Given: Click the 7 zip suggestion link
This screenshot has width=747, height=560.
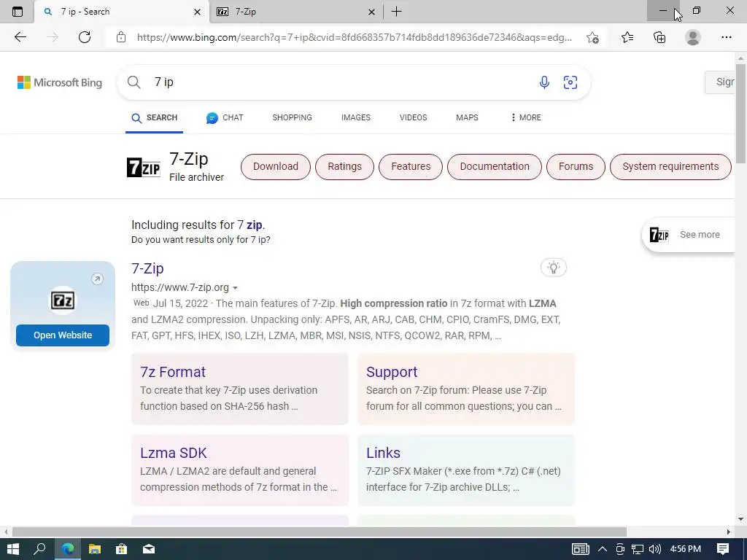Looking at the screenshot, I should click(x=249, y=225).
